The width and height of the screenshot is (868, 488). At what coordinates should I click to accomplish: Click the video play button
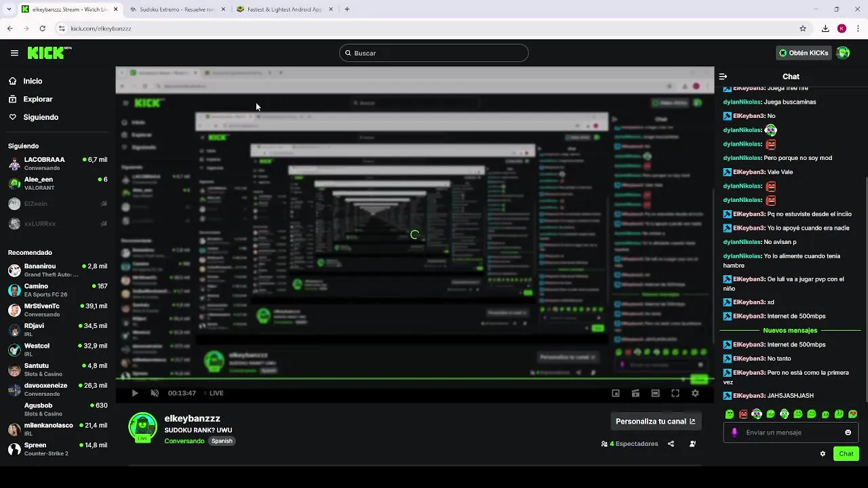(x=134, y=393)
